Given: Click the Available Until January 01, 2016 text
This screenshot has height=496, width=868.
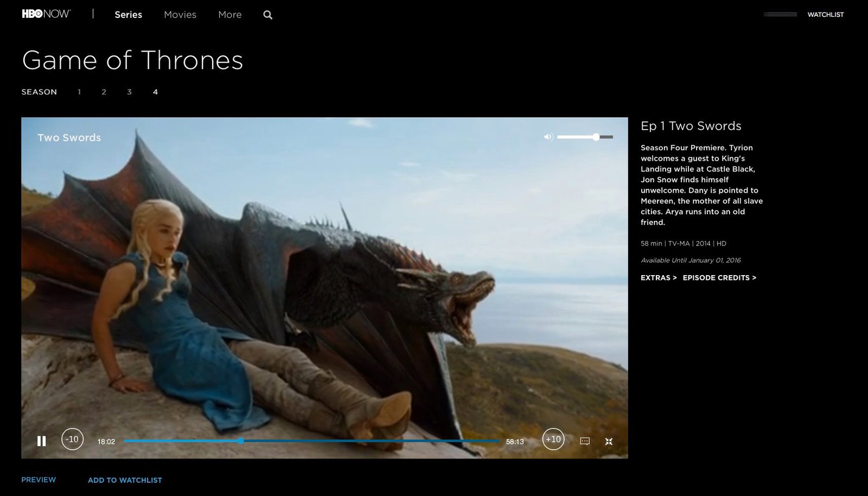Looking at the screenshot, I should pos(691,260).
